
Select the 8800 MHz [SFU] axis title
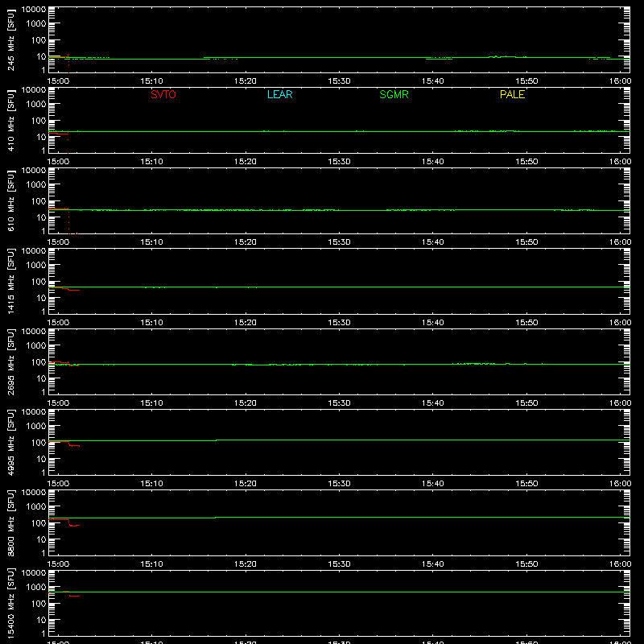pos(10,522)
